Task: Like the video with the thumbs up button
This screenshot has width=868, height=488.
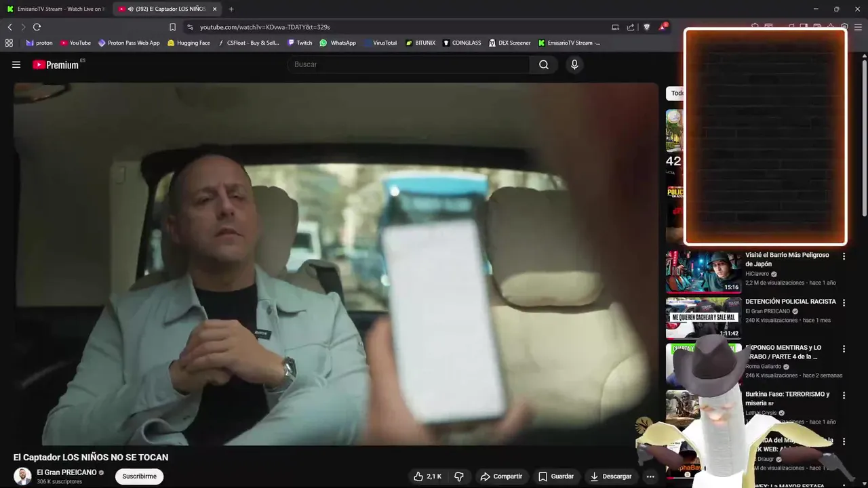Action: click(427, 476)
